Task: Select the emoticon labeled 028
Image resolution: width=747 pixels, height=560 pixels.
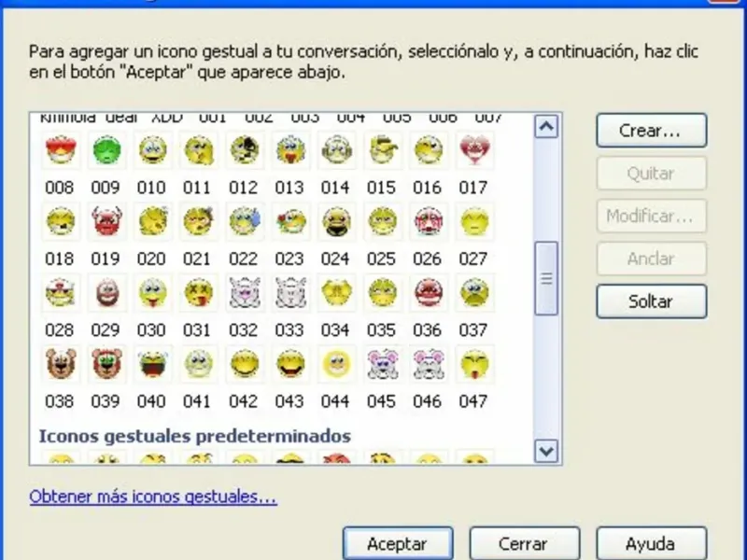Action: point(61,293)
